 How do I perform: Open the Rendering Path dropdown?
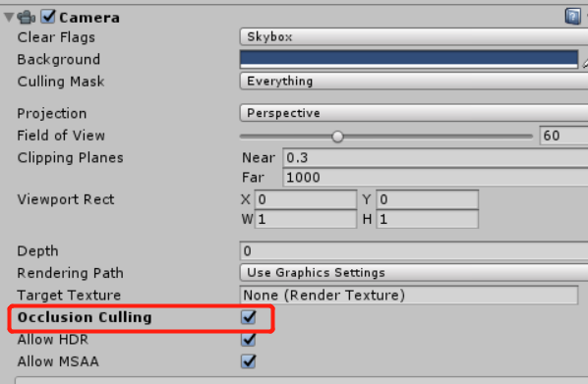point(414,272)
